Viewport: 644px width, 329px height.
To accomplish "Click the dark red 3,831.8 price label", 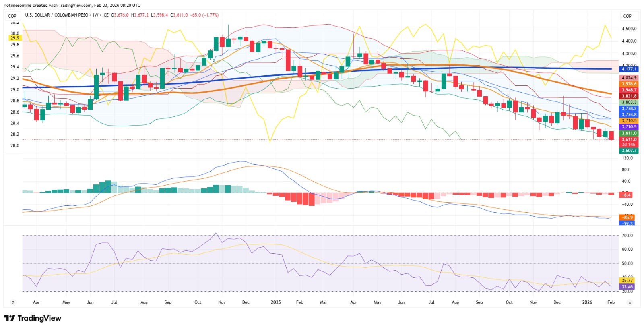I will tap(629, 96).
